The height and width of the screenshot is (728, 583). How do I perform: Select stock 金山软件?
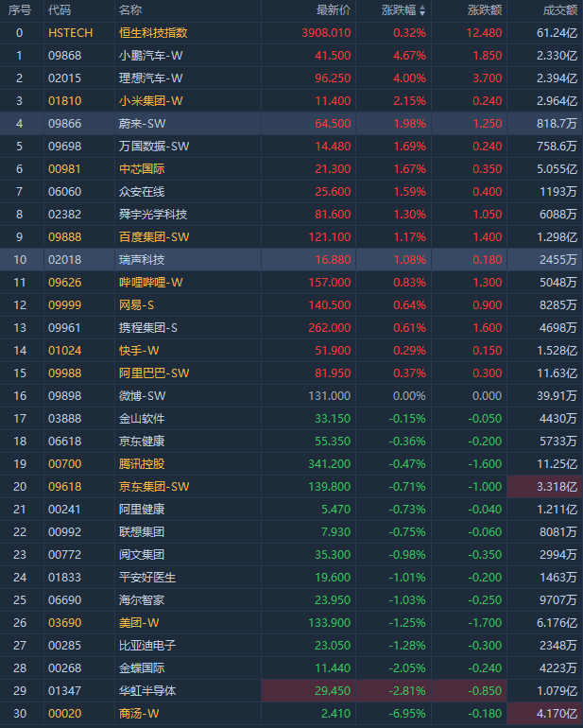pyautogui.click(x=142, y=419)
